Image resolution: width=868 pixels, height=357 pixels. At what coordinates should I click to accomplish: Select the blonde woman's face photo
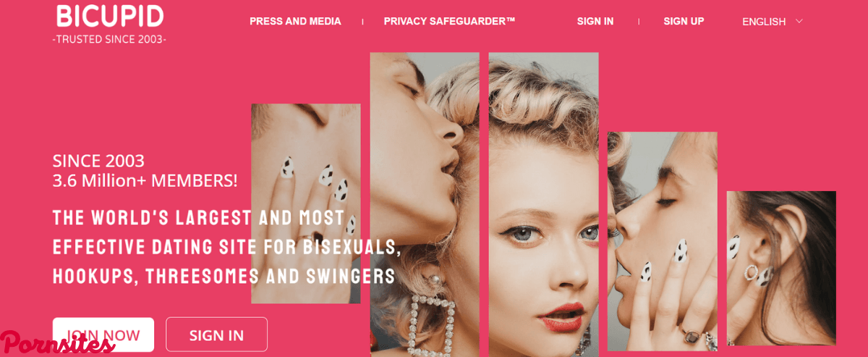543,204
